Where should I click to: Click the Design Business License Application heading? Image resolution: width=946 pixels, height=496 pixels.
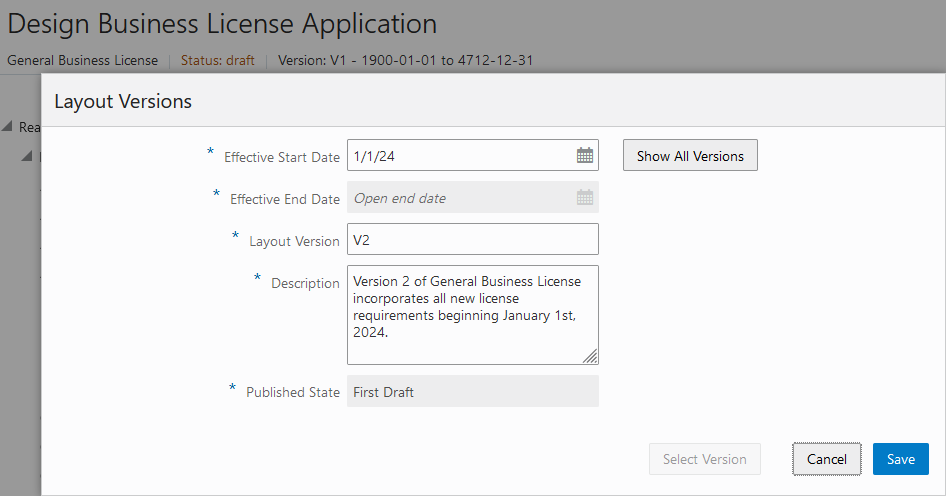(222, 24)
